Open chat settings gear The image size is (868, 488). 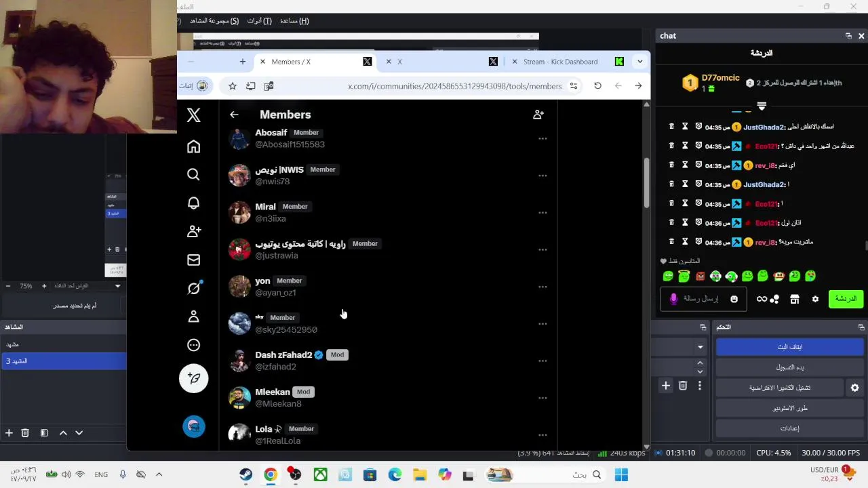point(815,299)
